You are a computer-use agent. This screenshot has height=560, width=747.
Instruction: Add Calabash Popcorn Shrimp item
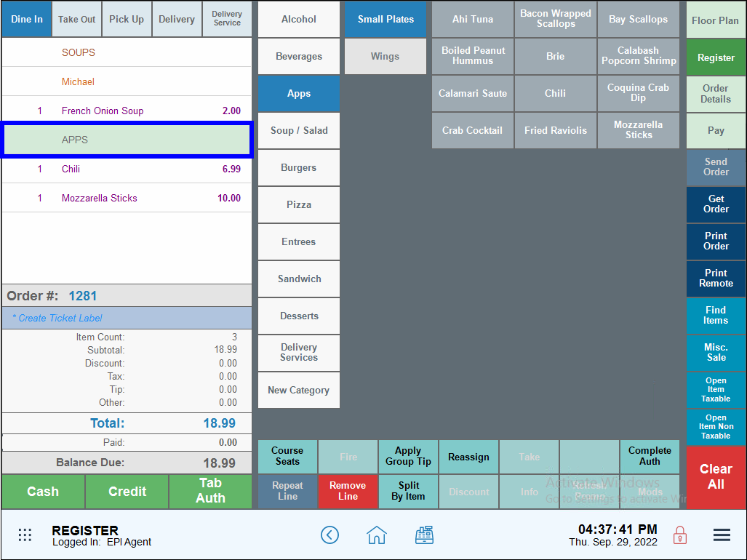pos(639,56)
